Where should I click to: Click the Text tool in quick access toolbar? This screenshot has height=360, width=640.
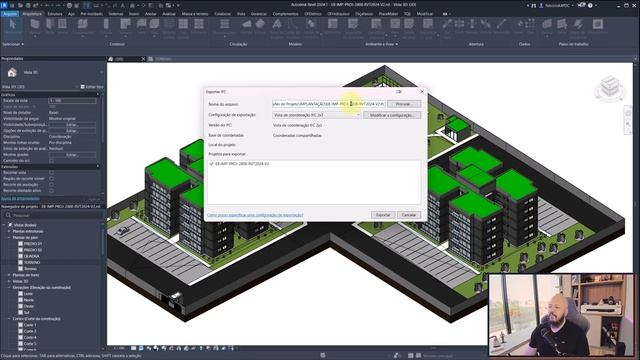[x=122, y=5]
